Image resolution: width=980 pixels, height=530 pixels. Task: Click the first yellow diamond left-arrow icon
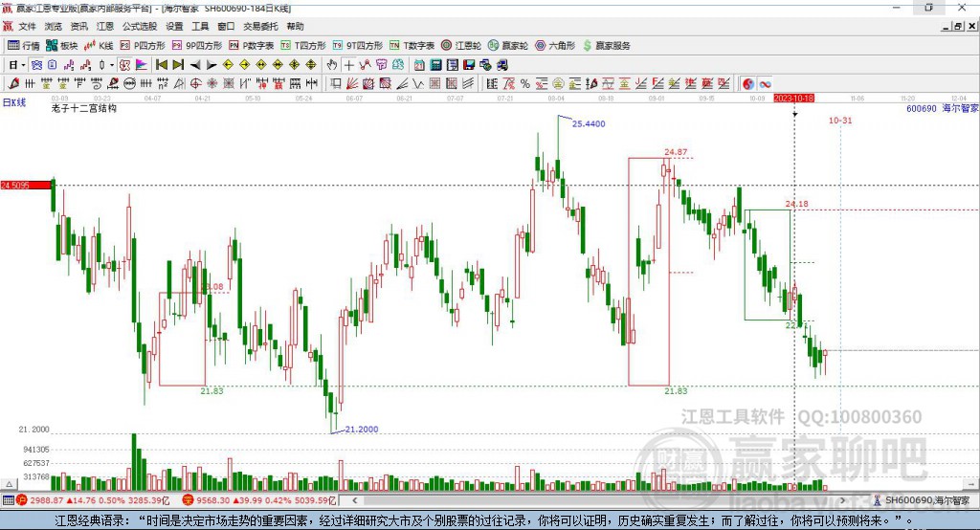click(x=228, y=65)
